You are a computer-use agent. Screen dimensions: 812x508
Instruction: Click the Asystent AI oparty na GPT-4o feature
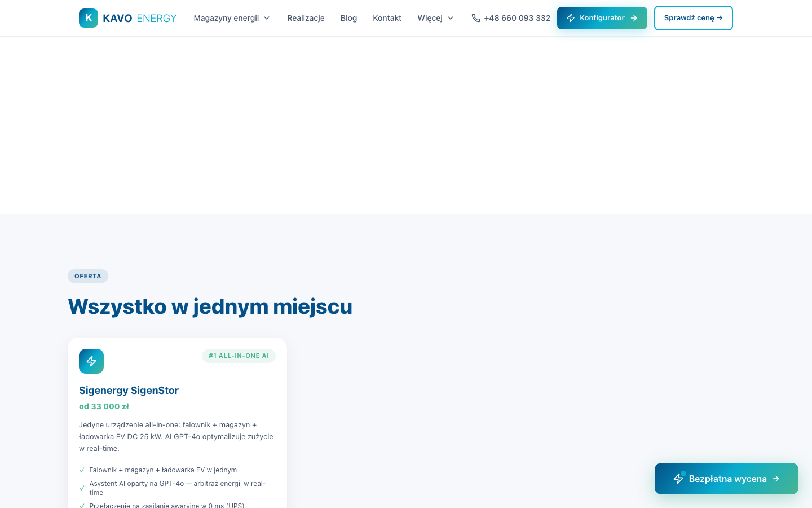point(178,488)
